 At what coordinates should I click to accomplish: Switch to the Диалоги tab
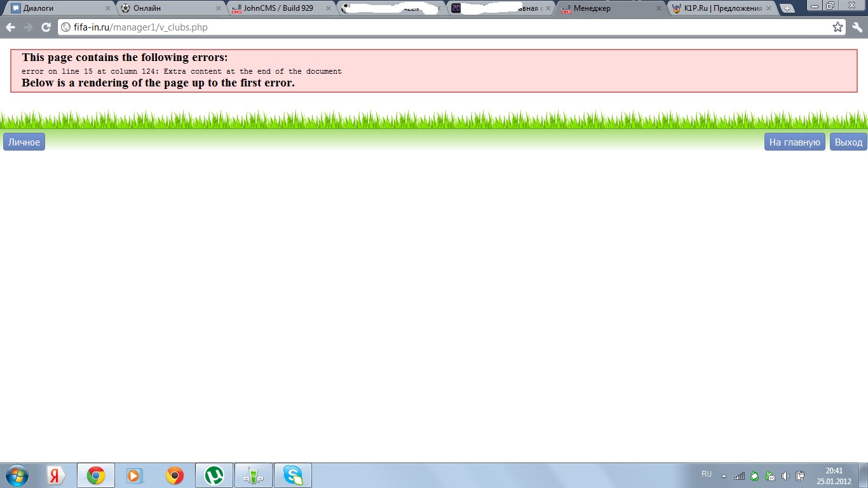[62, 8]
